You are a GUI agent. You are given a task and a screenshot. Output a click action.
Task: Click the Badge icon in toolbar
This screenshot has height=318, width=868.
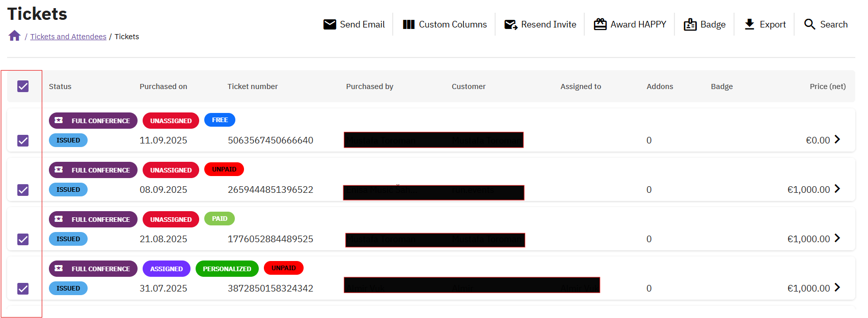(690, 24)
